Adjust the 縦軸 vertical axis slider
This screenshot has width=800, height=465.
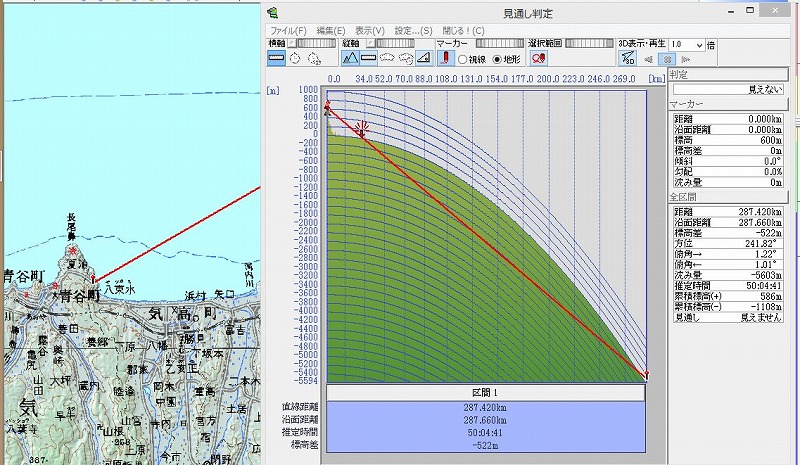tap(396, 43)
